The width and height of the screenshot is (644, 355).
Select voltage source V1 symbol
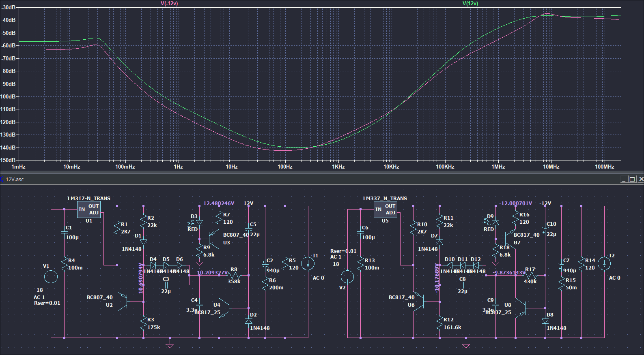[51, 277]
